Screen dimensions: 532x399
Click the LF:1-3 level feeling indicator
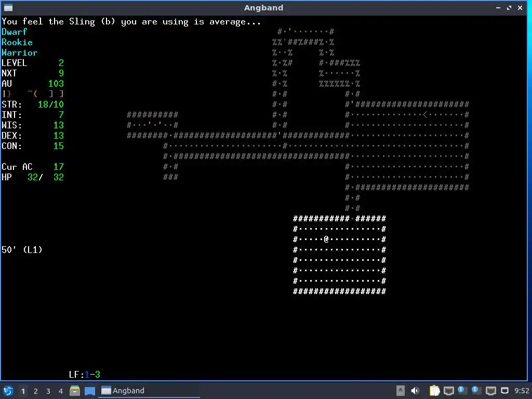pos(85,375)
